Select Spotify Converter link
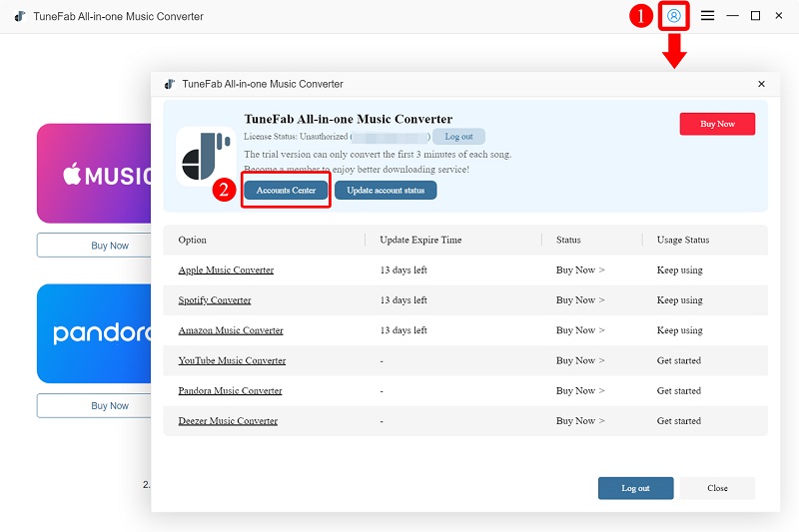Screen dimensions: 799x532 tap(215, 300)
